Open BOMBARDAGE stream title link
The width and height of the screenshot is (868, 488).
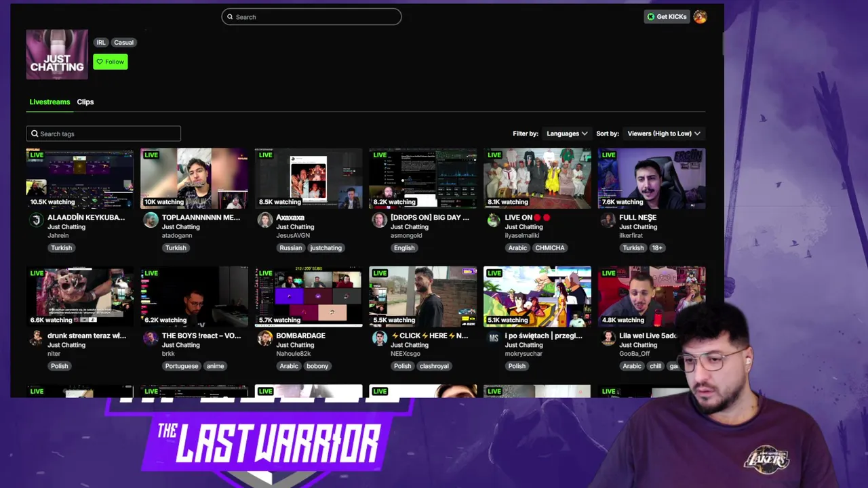click(x=300, y=335)
